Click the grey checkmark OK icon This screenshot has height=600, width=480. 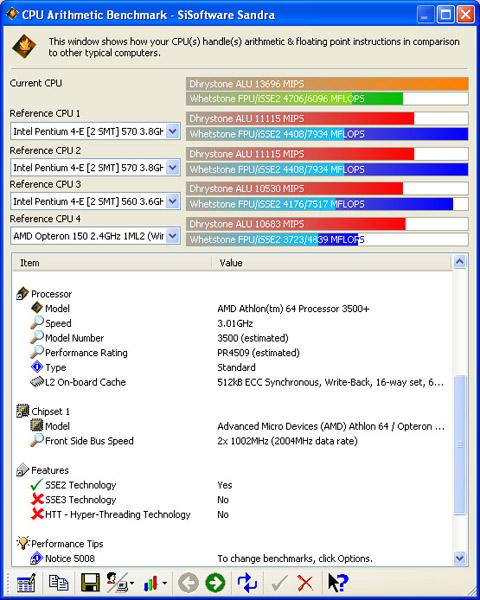click(x=279, y=583)
